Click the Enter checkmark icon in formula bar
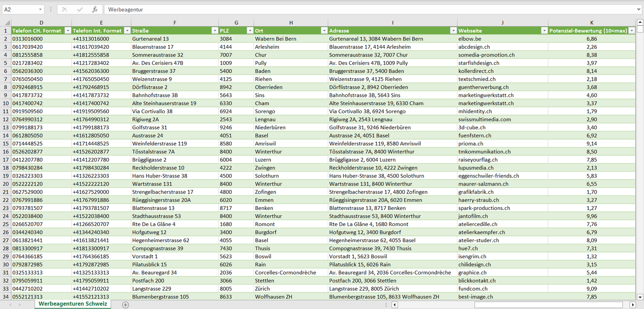 [80, 9]
